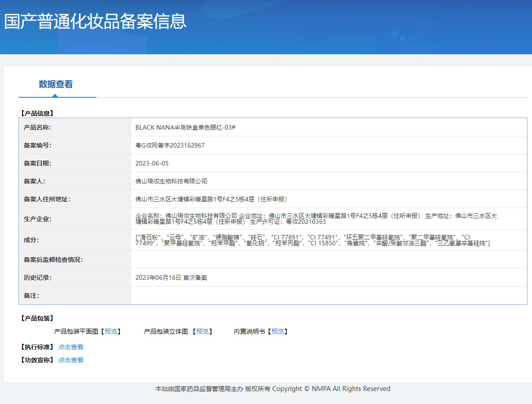Click the 备案人住所地址 address value

click(x=211, y=199)
